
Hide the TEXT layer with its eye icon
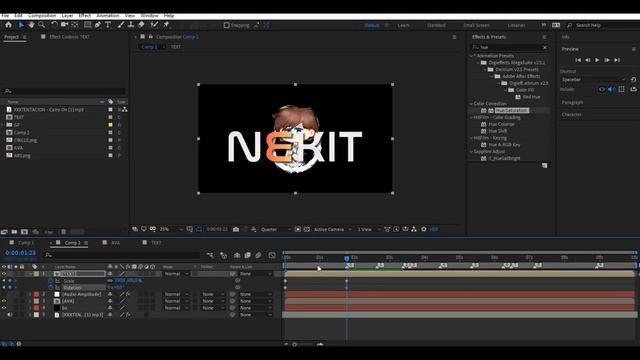coord(4,274)
